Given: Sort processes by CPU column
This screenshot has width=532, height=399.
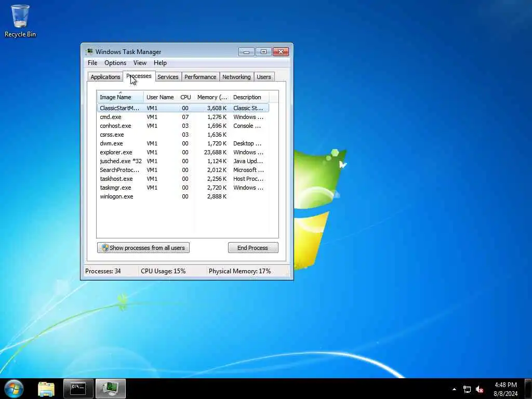Looking at the screenshot, I should pos(185,97).
